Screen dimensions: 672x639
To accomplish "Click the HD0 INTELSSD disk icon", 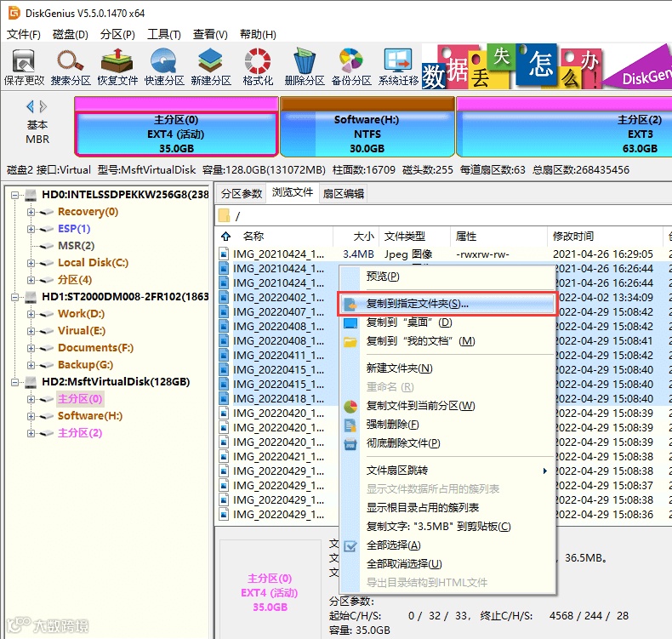I will [x=31, y=195].
